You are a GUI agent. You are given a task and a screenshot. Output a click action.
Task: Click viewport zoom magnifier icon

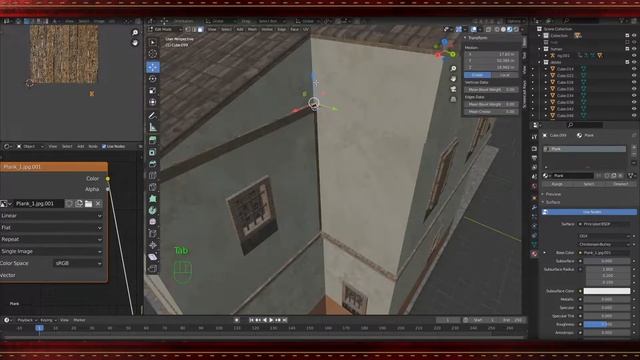(453, 69)
